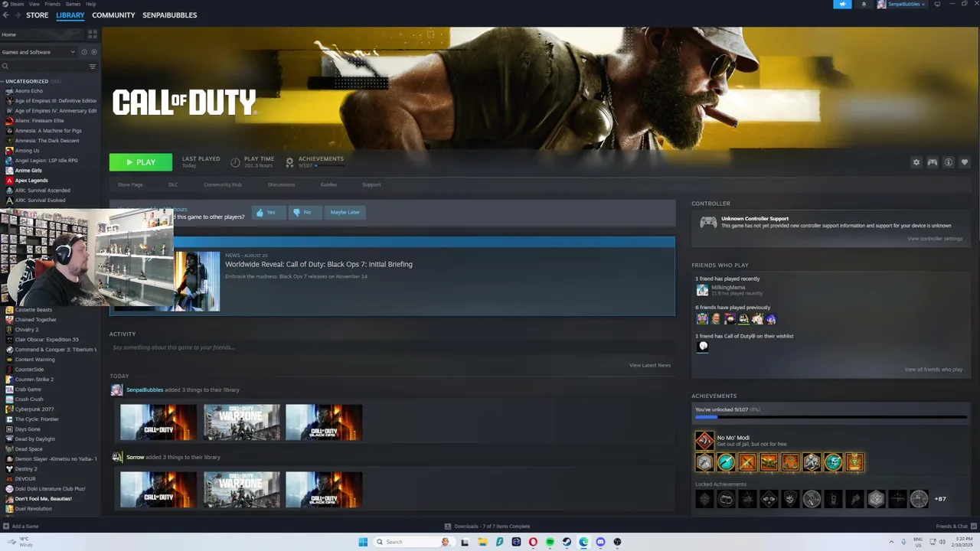Open MilkingMama friend avatar
The image size is (980, 551).
tap(702, 290)
